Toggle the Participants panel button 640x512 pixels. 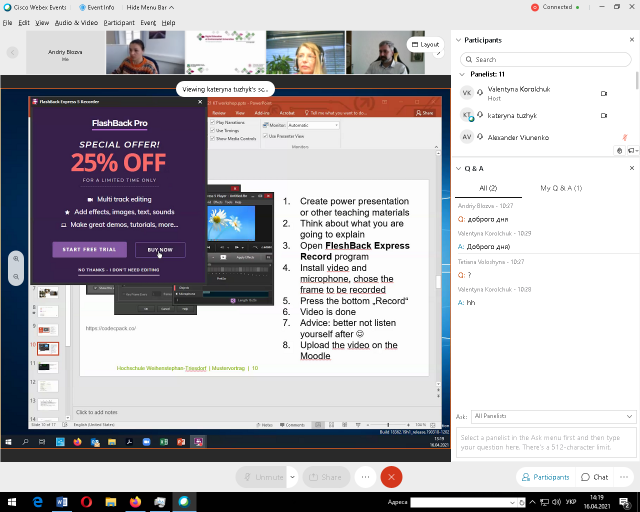[545, 477]
